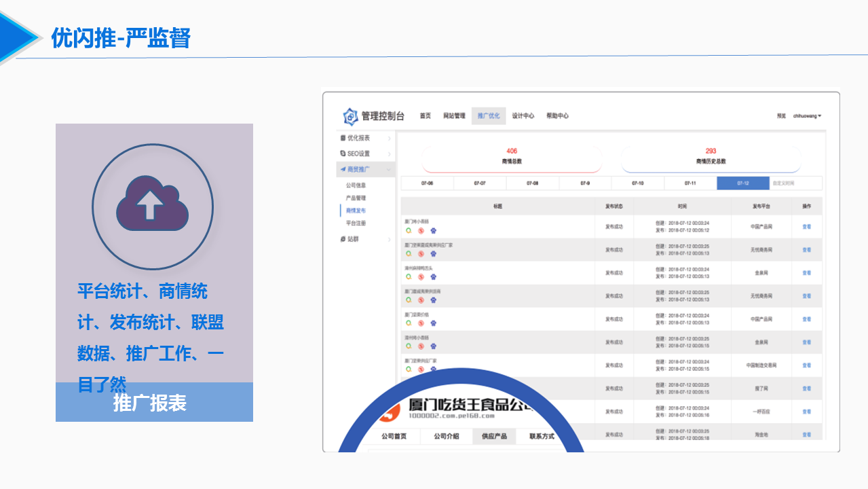Expand the 优化报表 sidebar chevron
Viewport: 868px width, 489px height.
(x=389, y=138)
